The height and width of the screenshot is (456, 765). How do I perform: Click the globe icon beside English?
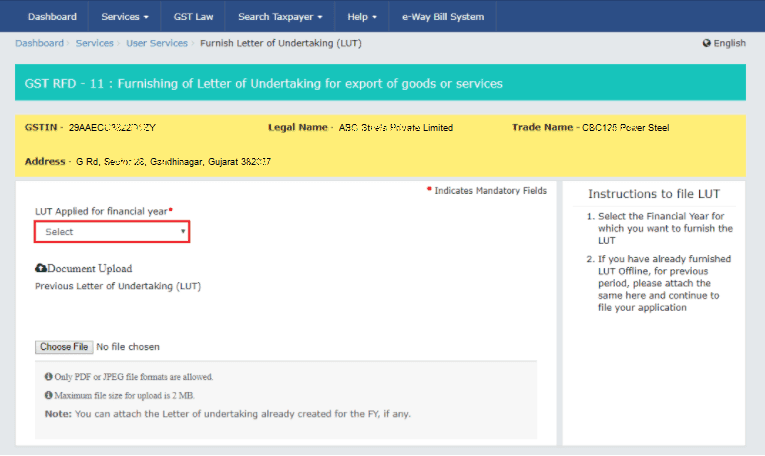pos(706,43)
